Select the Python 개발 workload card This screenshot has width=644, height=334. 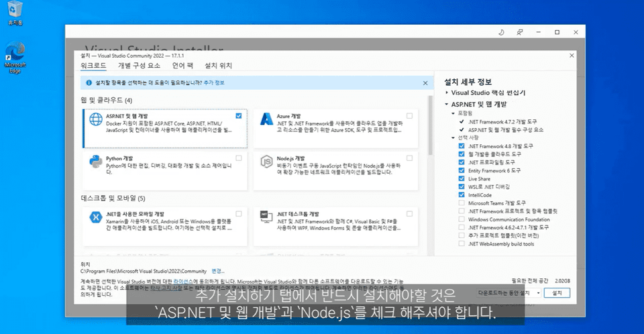(165, 170)
